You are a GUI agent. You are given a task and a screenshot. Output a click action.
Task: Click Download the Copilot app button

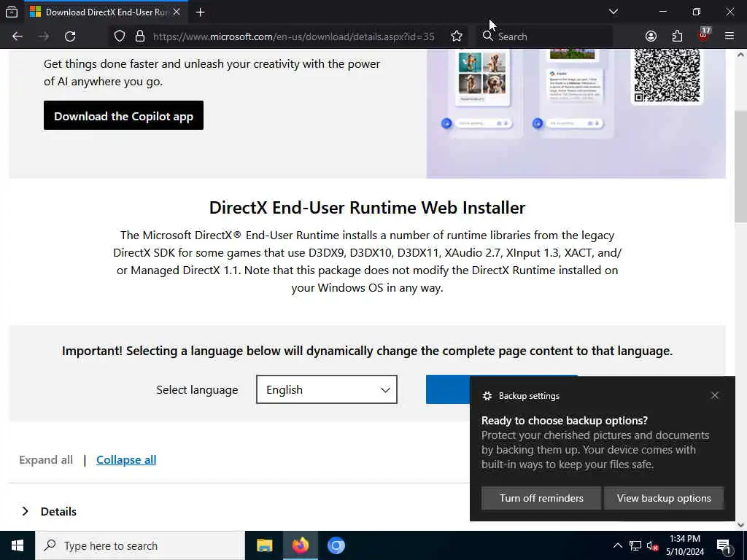pyautogui.click(x=123, y=115)
